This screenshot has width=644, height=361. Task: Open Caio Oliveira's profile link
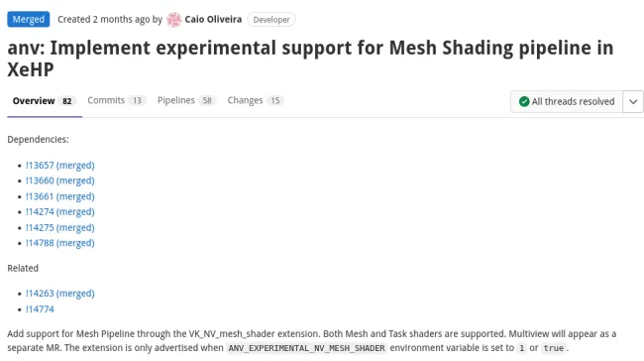pos(213,19)
